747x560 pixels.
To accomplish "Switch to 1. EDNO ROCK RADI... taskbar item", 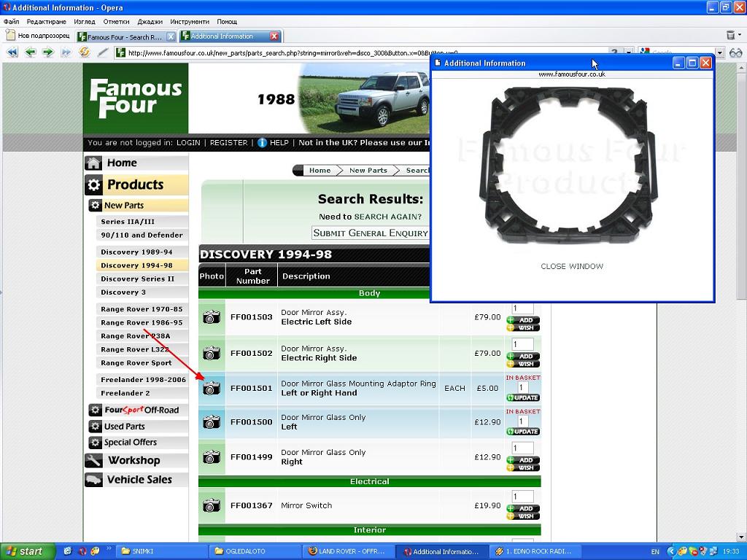I will [x=535, y=551].
